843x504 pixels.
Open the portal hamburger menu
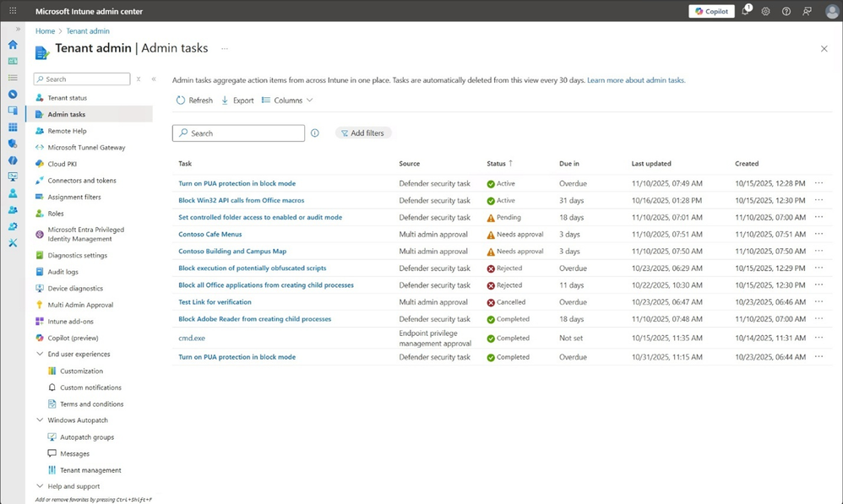point(11,11)
